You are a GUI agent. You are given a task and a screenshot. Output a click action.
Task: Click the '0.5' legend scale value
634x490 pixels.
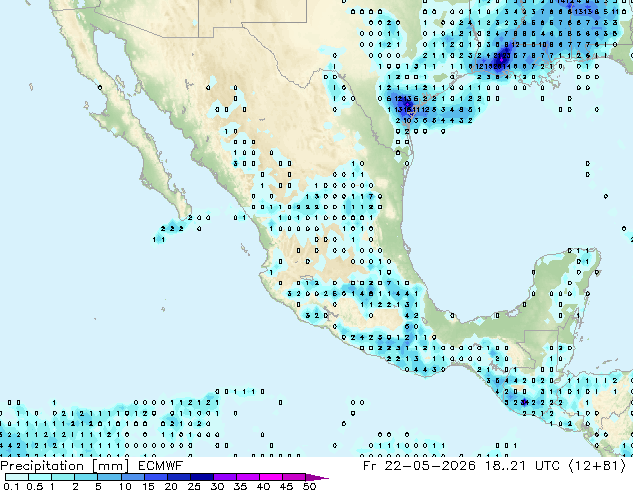pyautogui.click(x=35, y=486)
